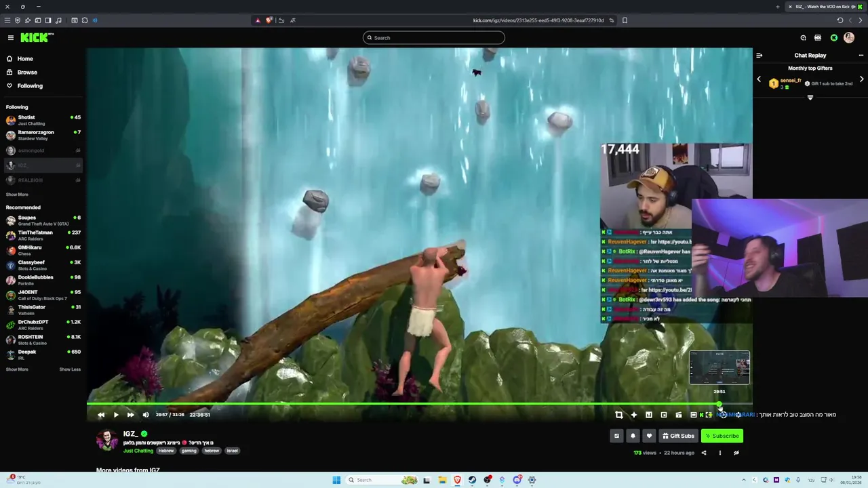Image resolution: width=868 pixels, height=488 pixels.
Task: Show next top gifter
Action: [862, 79]
